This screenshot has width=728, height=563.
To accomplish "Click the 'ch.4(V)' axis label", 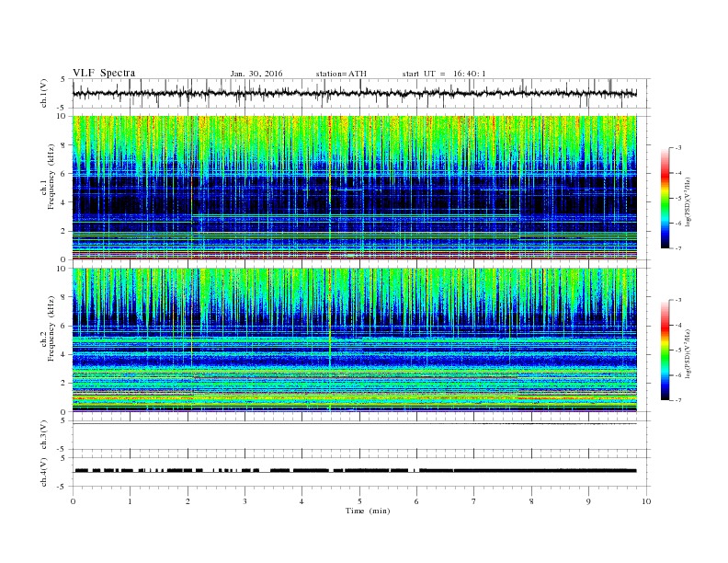I will (44, 472).
